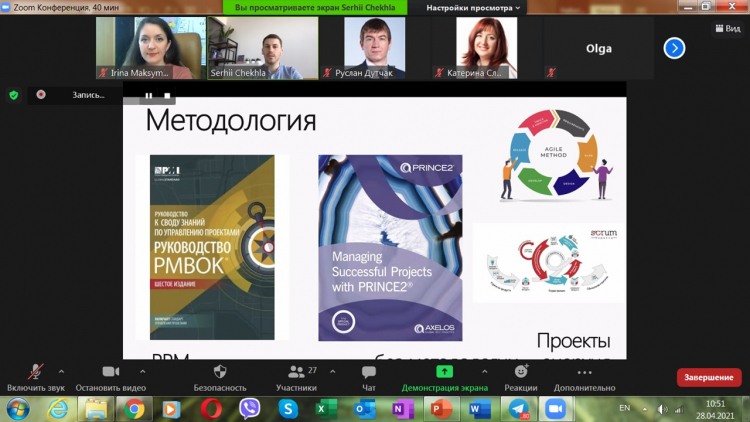
Task: Switch layout with Вид button
Action: pyautogui.click(x=727, y=29)
